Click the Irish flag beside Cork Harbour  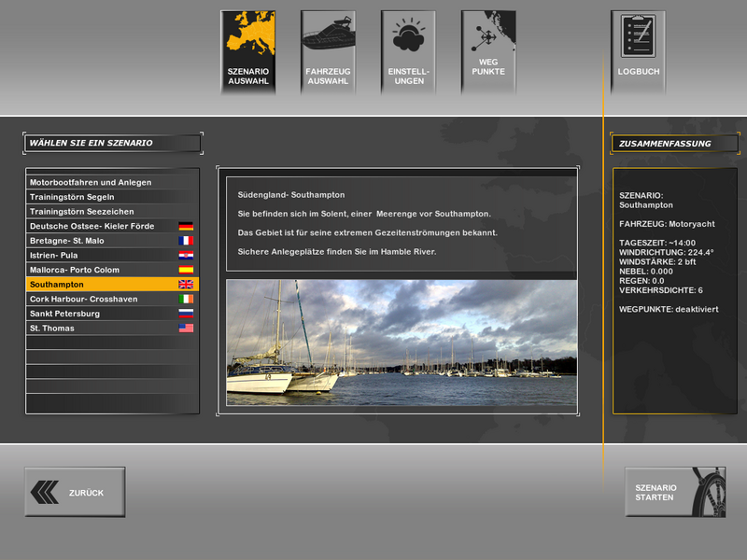186,299
